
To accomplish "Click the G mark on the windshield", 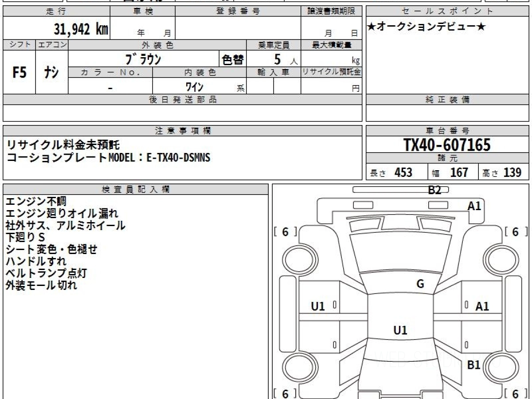I will (420, 284).
